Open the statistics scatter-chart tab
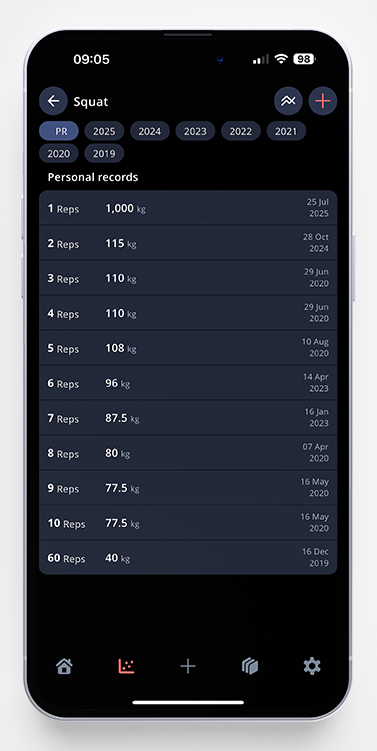The height and width of the screenshot is (751, 377). click(126, 666)
